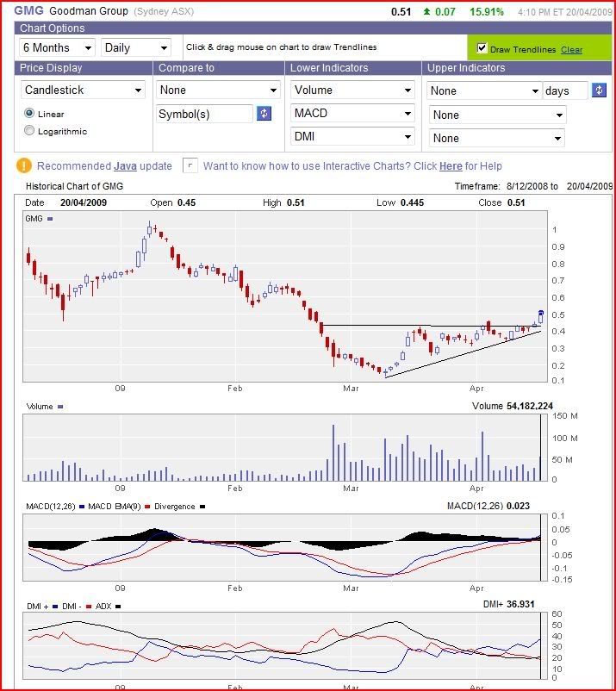Viewport: 616px width, 691px height.
Task: Click the Lower Indicators section header
Action: pos(329,68)
